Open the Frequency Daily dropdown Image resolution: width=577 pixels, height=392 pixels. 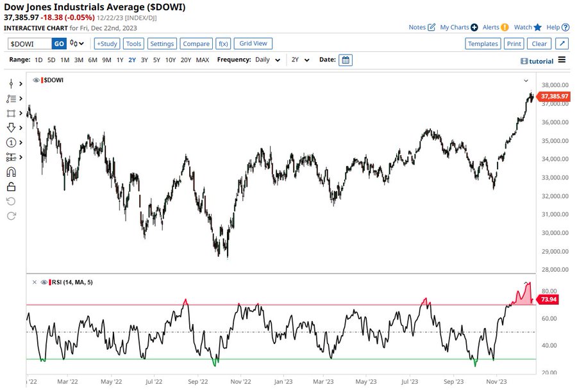(x=267, y=60)
